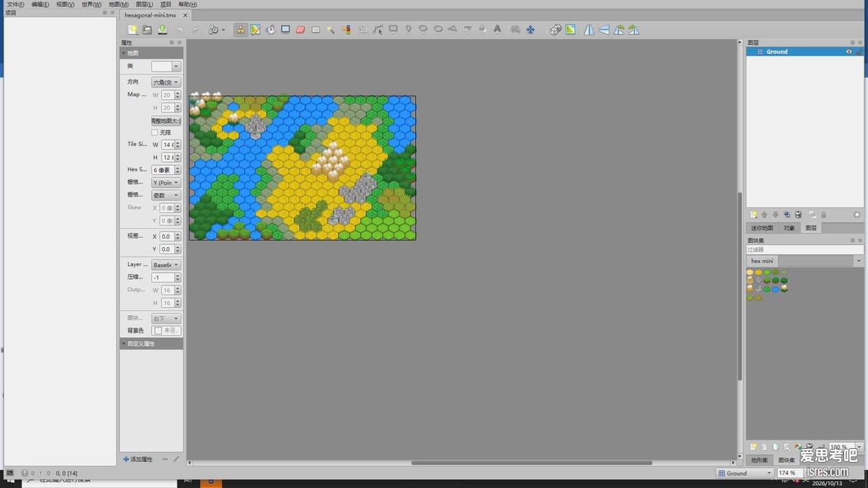Select the Shape Fill tool
This screenshot has width=868, height=488.
pos(286,30)
